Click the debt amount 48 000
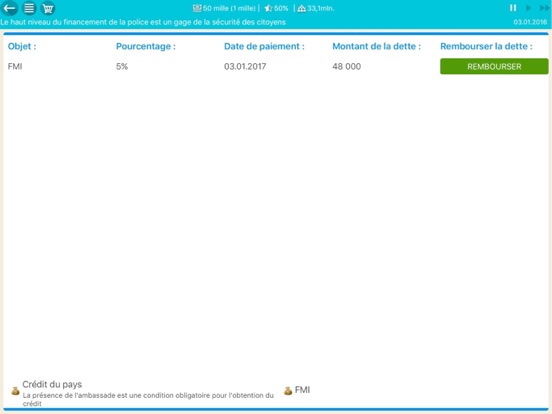 point(346,66)
